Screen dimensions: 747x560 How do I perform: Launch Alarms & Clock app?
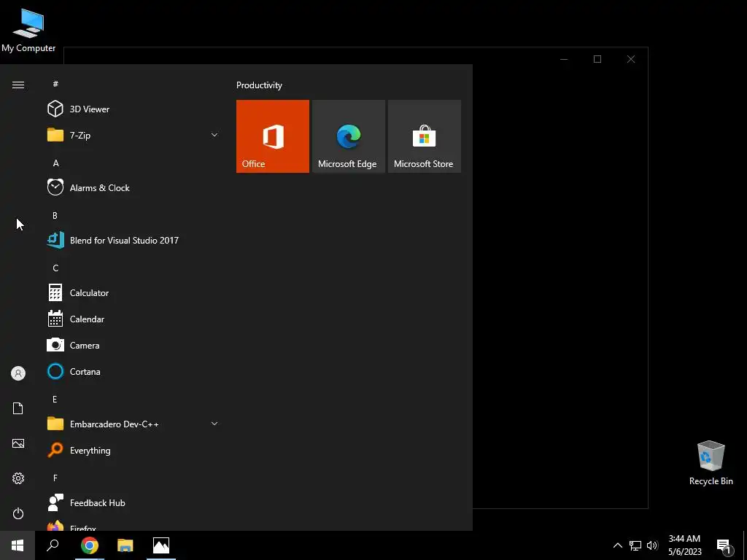click(x=133, y=187)
